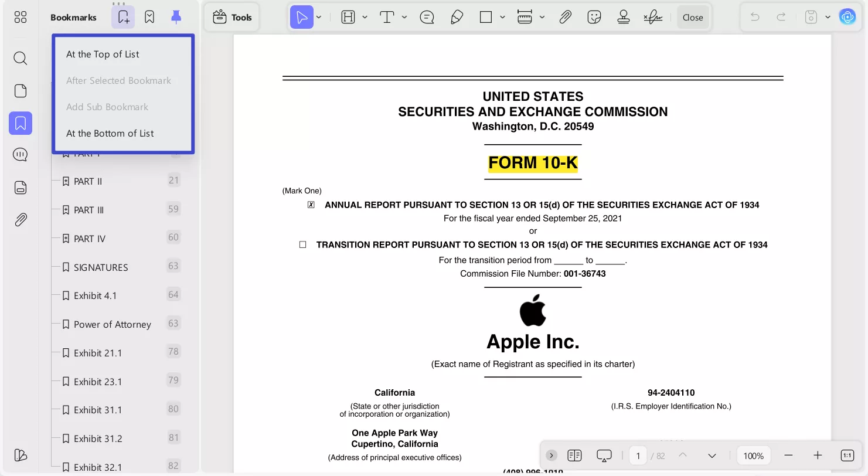Viewport: 868px width, 476px height.
Task: Launch the AI assistant from the top-right icon
Action: [847, 17]
